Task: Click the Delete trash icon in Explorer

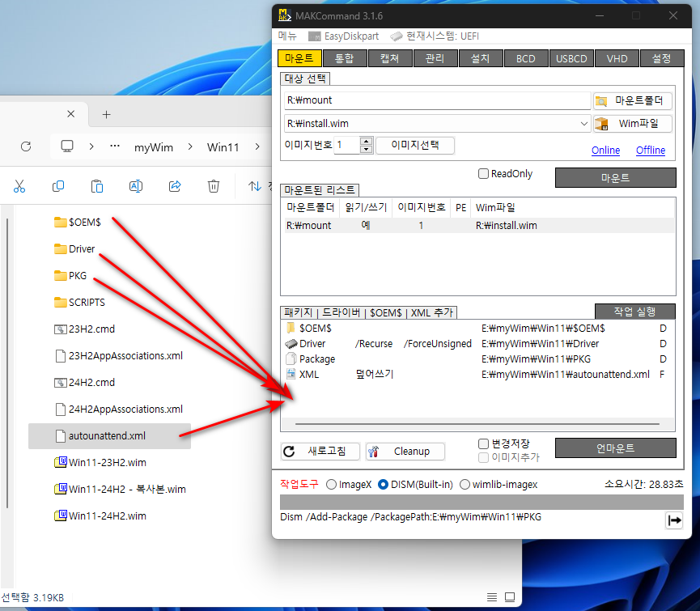Action: coord(214,186)
